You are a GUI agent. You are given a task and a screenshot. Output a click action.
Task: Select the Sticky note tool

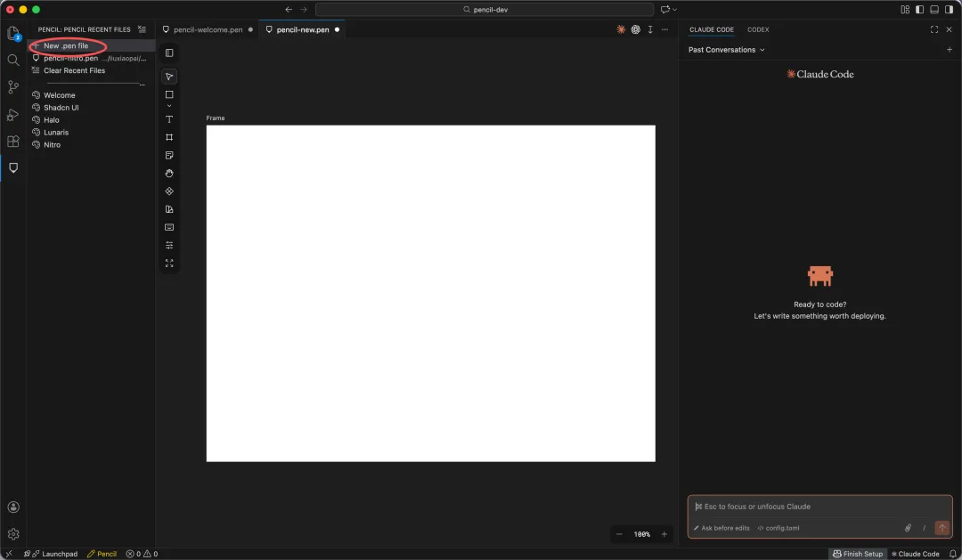click(x=169, y=155)
